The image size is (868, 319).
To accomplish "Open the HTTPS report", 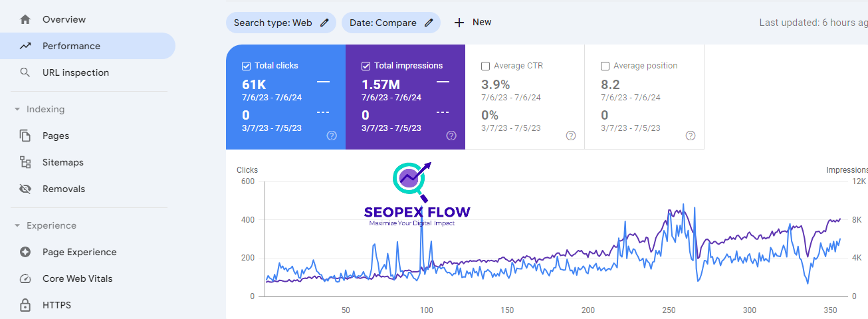I will tap(88, 305).
